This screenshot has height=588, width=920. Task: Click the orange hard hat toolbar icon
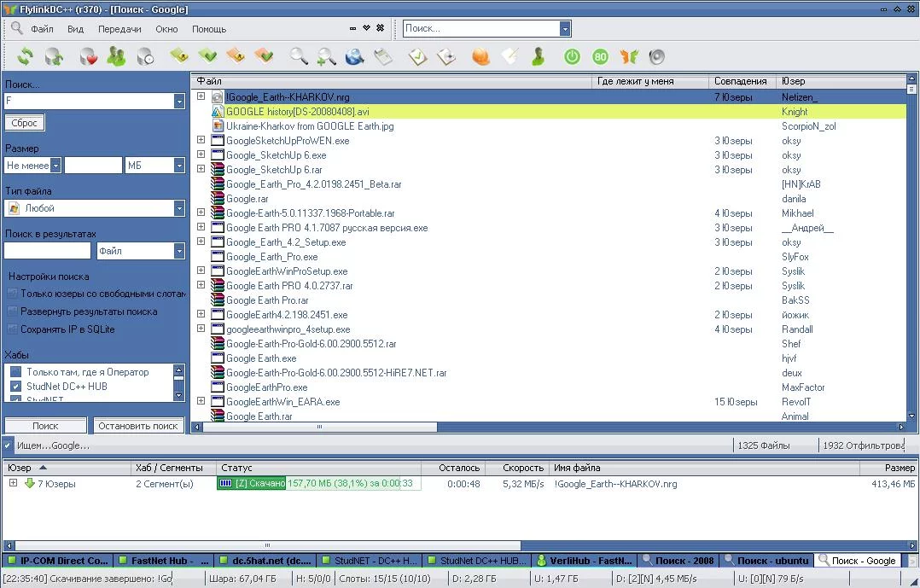pos(480,57)
